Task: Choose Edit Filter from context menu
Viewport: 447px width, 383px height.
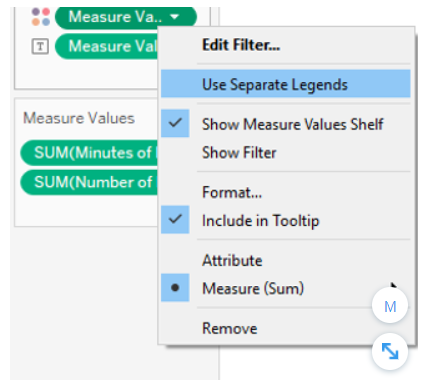Action: pyautogui.click(x=241, y=45)
